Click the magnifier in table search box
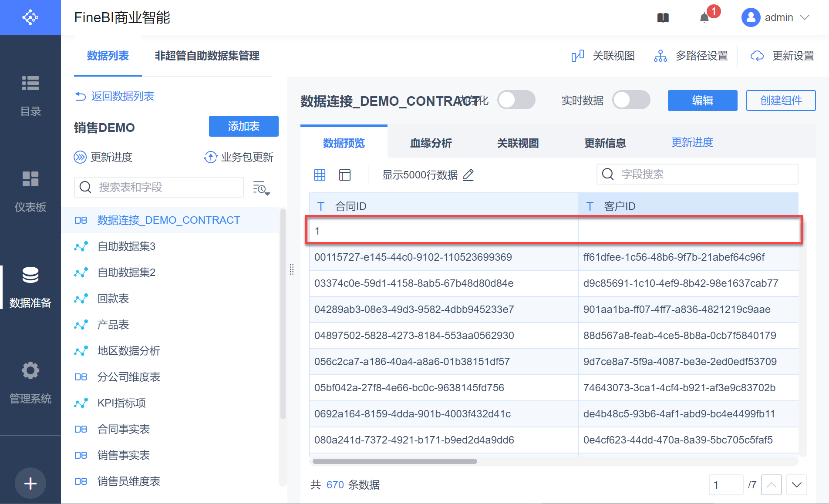This screenshot has width=829, height=504. (x=85, y=187)
